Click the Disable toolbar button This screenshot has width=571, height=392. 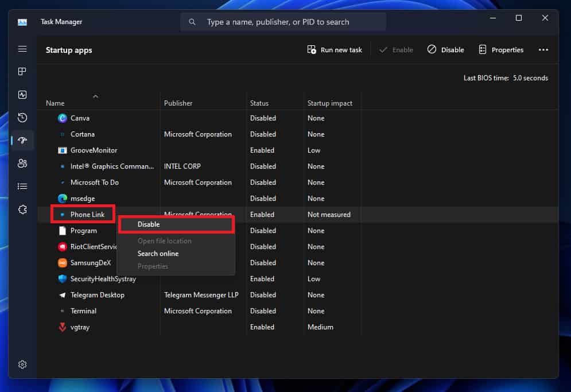pos(445,50)
